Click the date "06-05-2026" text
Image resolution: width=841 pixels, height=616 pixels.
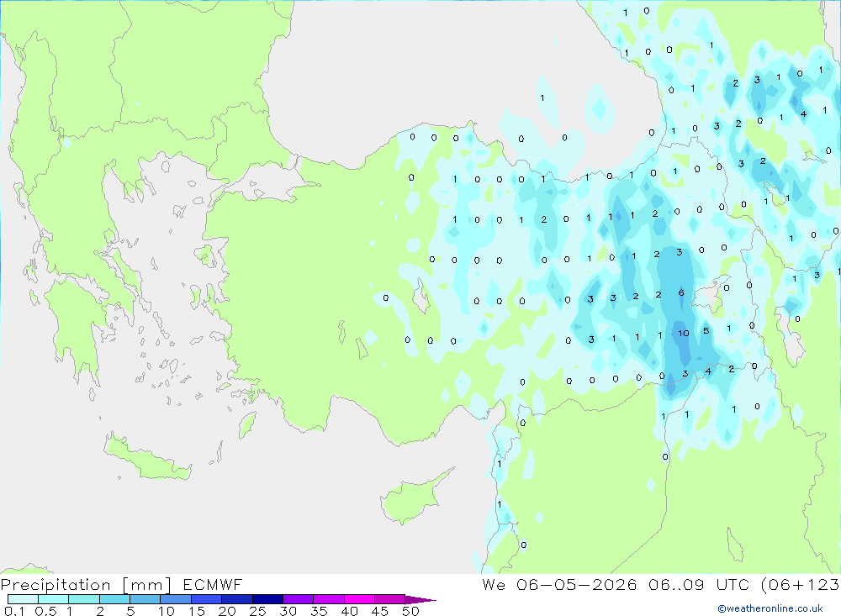click(577, 584)
